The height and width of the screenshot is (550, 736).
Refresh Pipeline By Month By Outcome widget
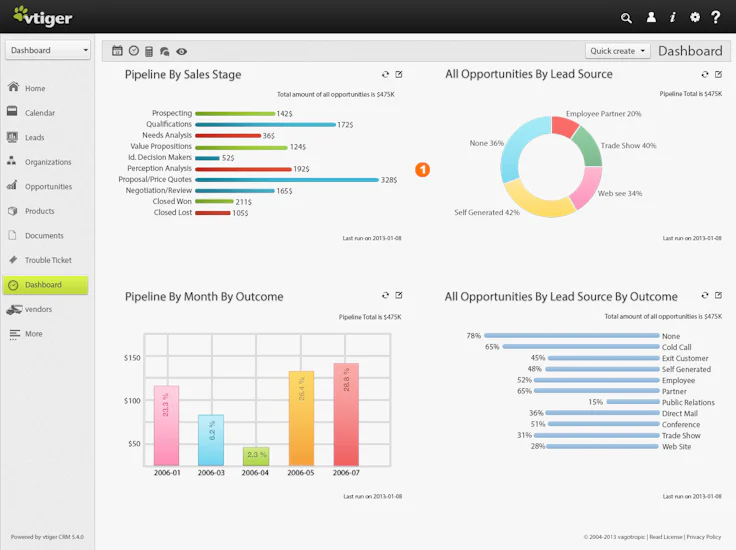coord(385,295)
